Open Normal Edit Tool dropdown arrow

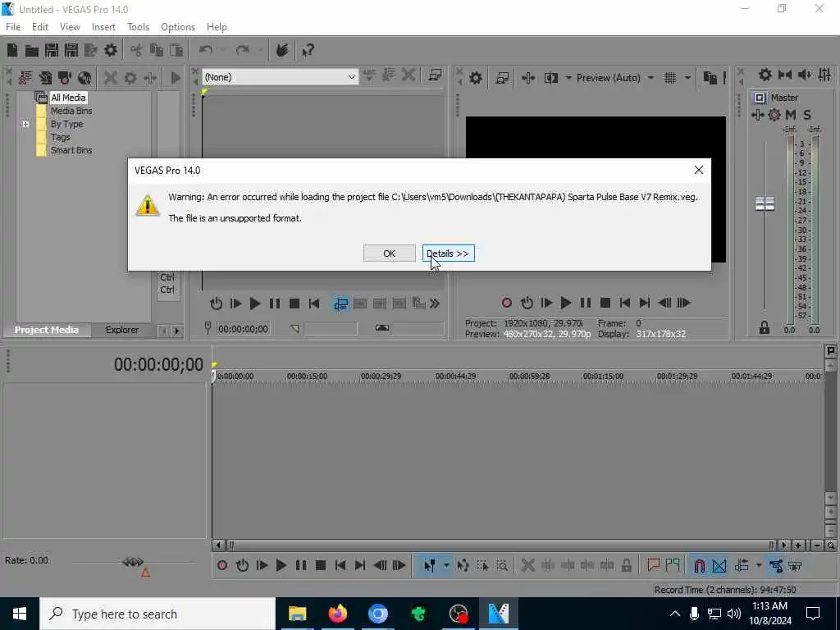[x=446, y=565]
